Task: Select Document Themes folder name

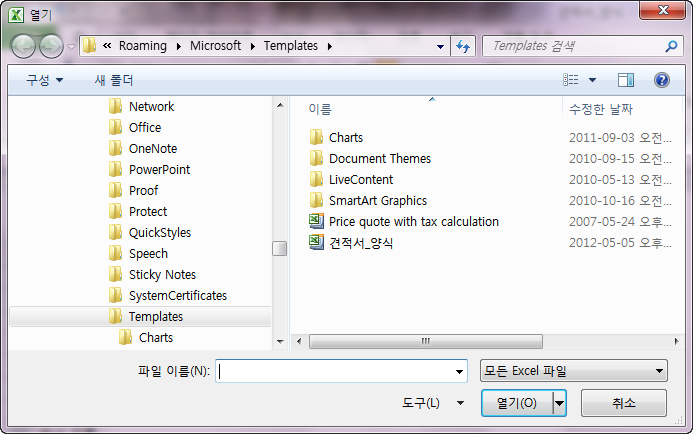Action: pos(380,159)
